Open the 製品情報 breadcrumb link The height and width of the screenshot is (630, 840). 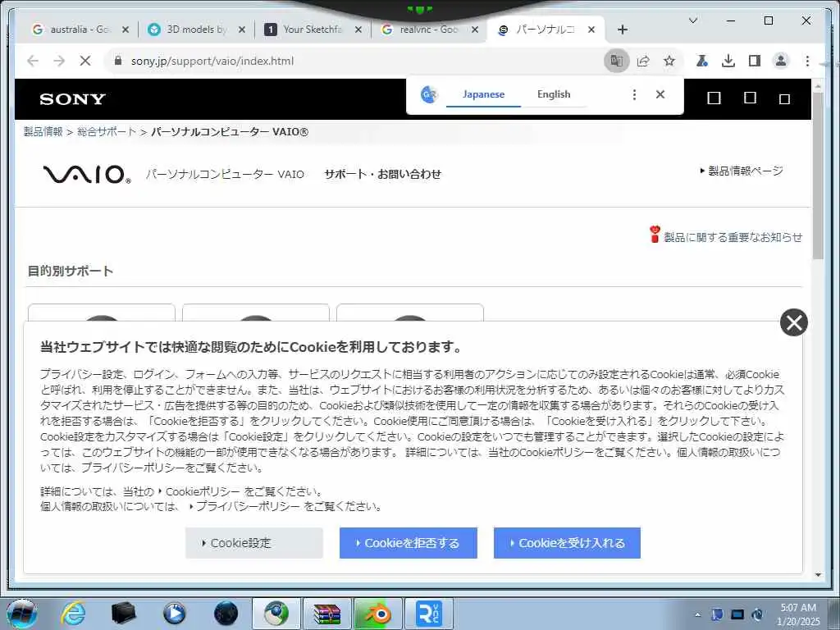(43, 132)
